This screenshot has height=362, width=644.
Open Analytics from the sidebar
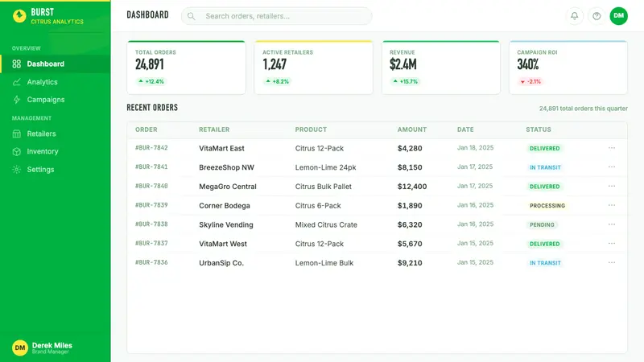(x=56, y=82)
